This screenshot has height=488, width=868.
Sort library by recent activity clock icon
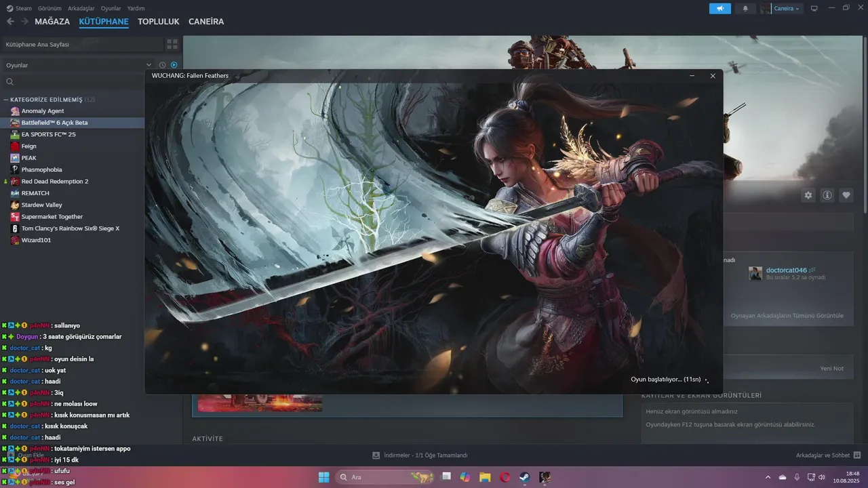tap(162, 65)
